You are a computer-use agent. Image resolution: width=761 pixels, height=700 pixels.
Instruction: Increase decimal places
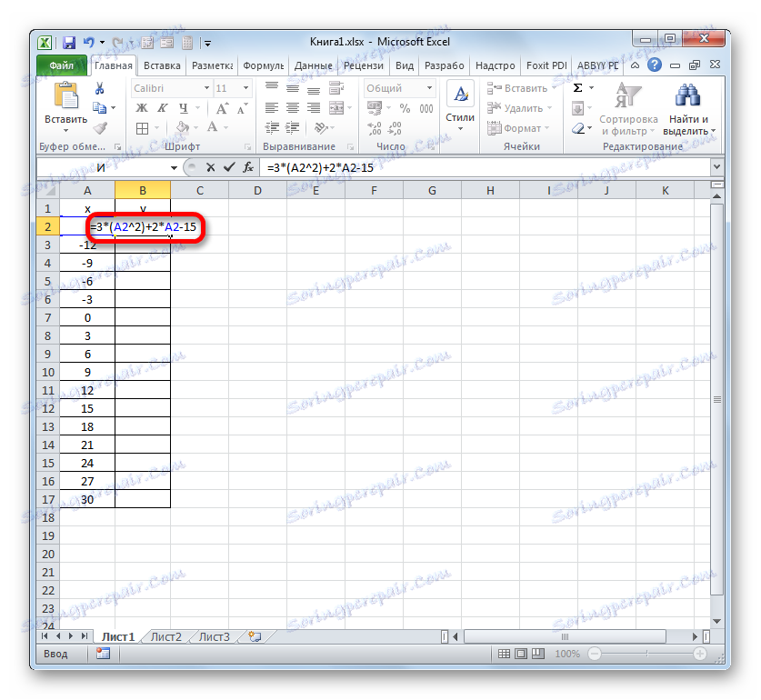(375, 128)
